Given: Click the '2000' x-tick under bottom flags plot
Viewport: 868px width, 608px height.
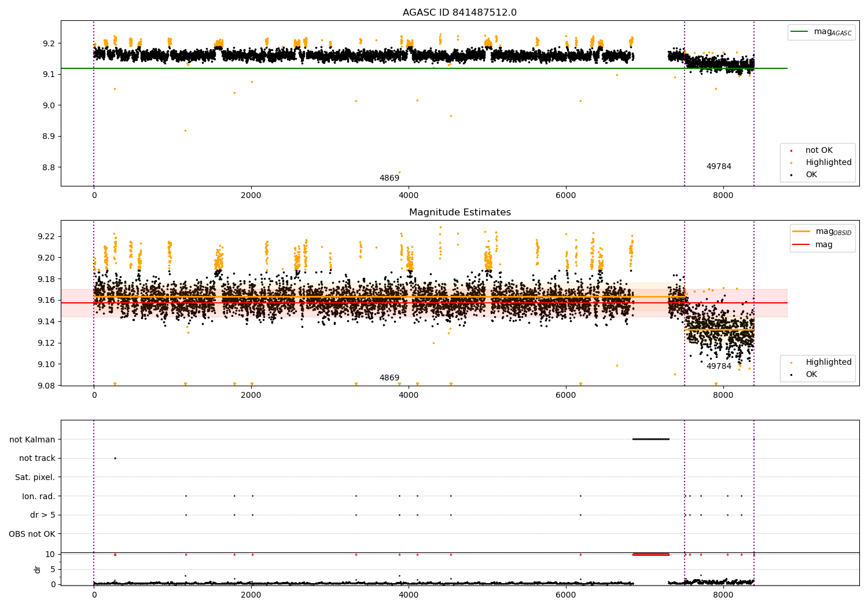Looking at the screenshot, I should [251, 595].
